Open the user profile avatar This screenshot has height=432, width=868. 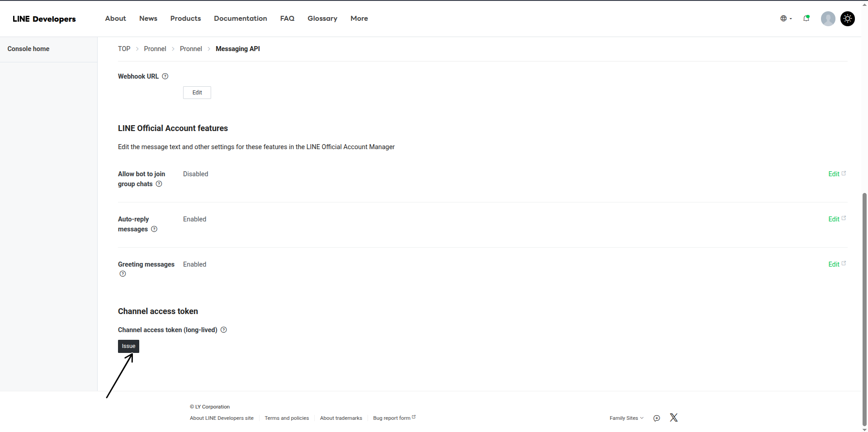coord(828,19)
